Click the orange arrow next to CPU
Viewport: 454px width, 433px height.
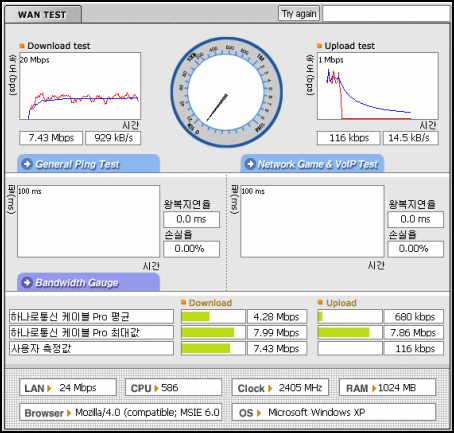point(156,388)
